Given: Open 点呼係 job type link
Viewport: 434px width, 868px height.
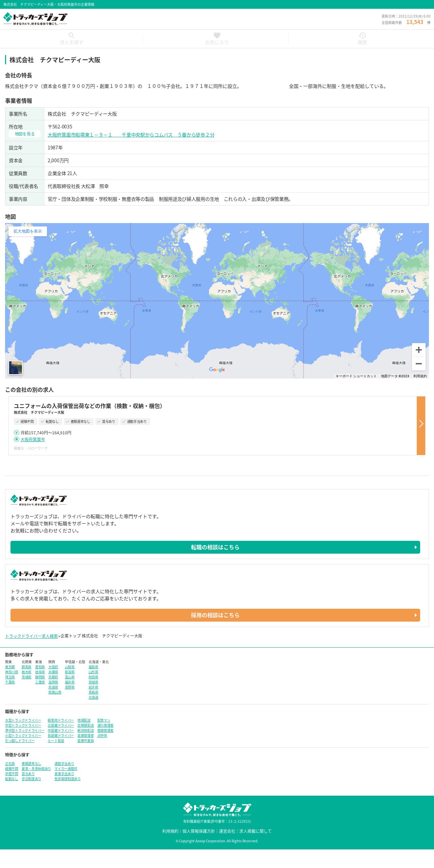Looking at the screenshot, I should 102,736.
